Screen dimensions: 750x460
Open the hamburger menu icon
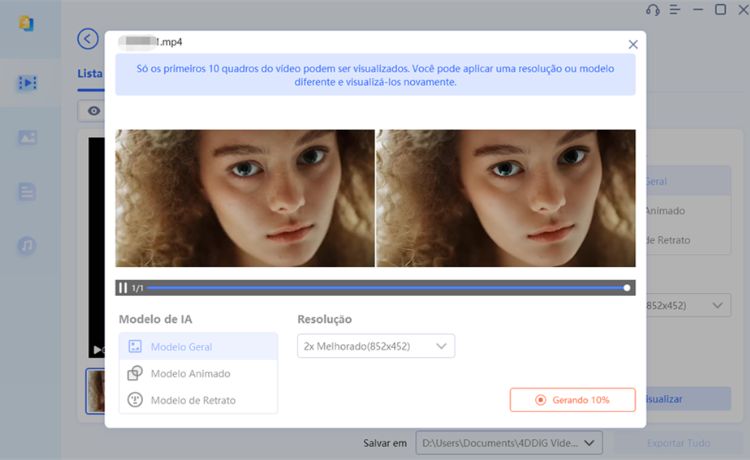pyautogui.click(x=675, y=10)
